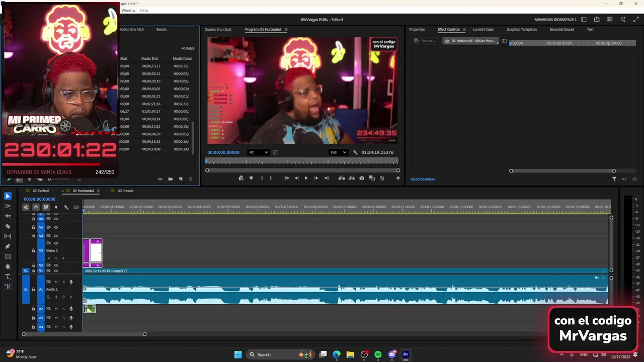This screenshot has height=362, width=644.
Task: Select the Pen tool
Action: coord(8,246)
